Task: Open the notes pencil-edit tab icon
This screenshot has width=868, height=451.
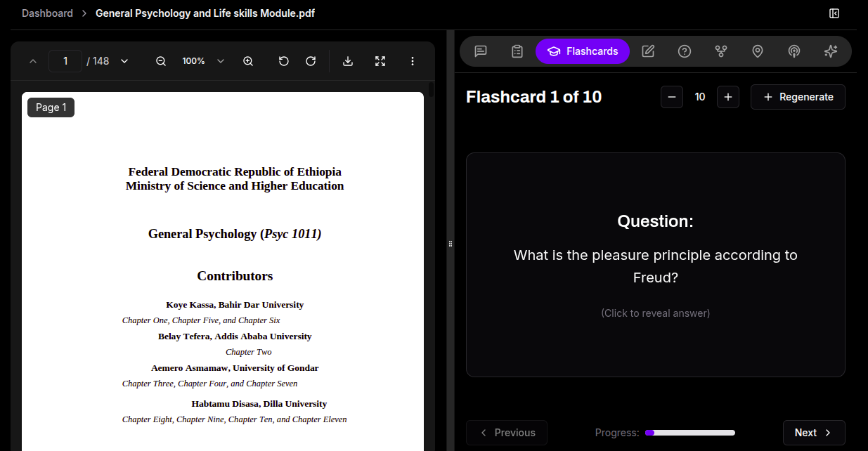Action: pos(648,51)
